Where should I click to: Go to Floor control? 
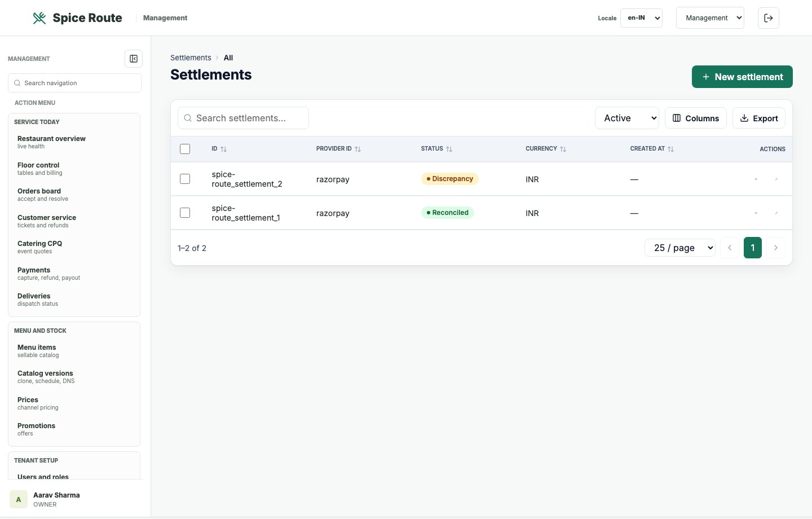point(74,169)
